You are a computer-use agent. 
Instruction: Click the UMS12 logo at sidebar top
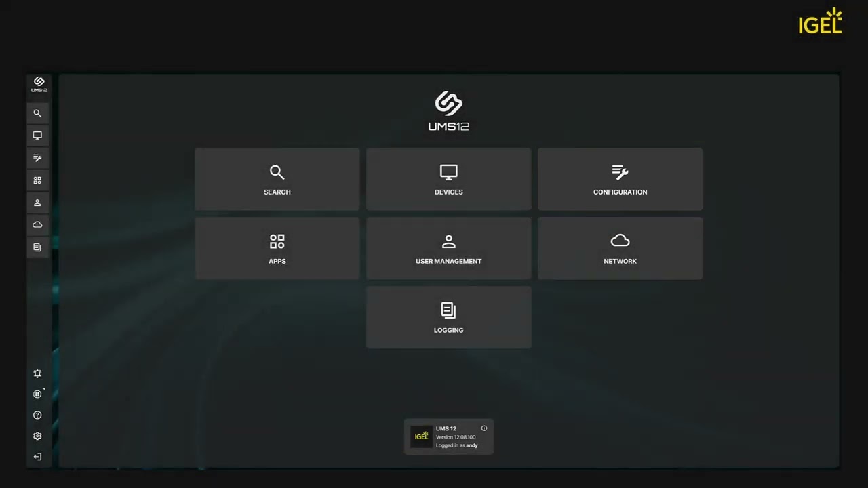pyautogui.click(x=39, y=85)
